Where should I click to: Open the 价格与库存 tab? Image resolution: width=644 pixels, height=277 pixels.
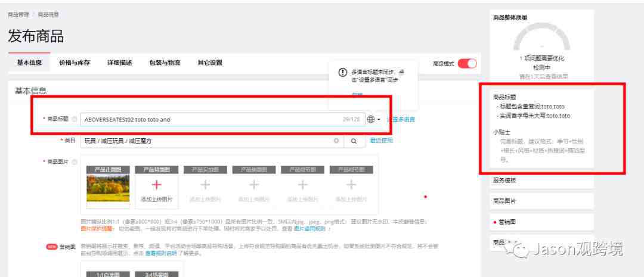click(75, 63)
